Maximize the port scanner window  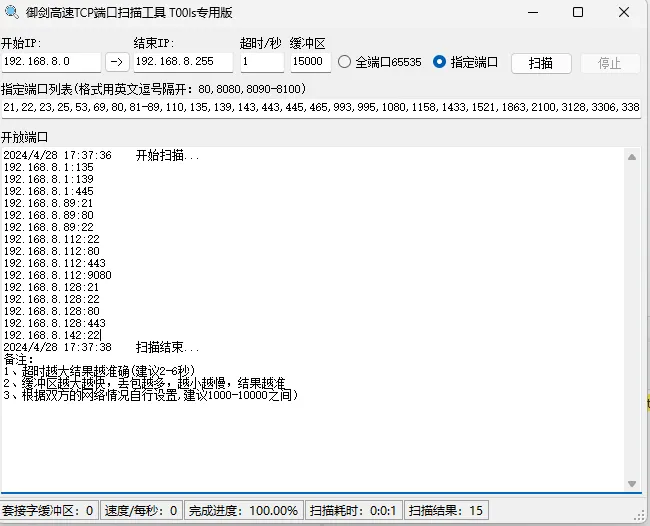coord(578,13)
